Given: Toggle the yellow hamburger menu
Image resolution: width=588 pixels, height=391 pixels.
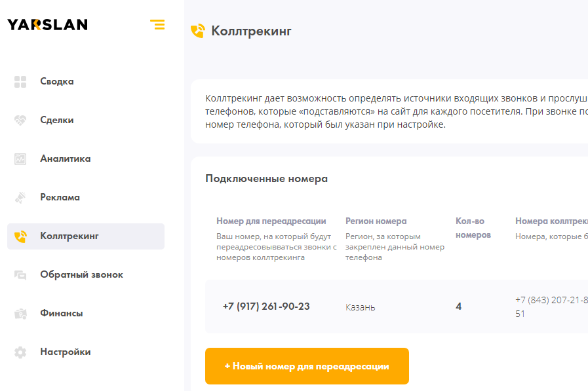Looking at the screenshot, I should click(x=157, y=24).
